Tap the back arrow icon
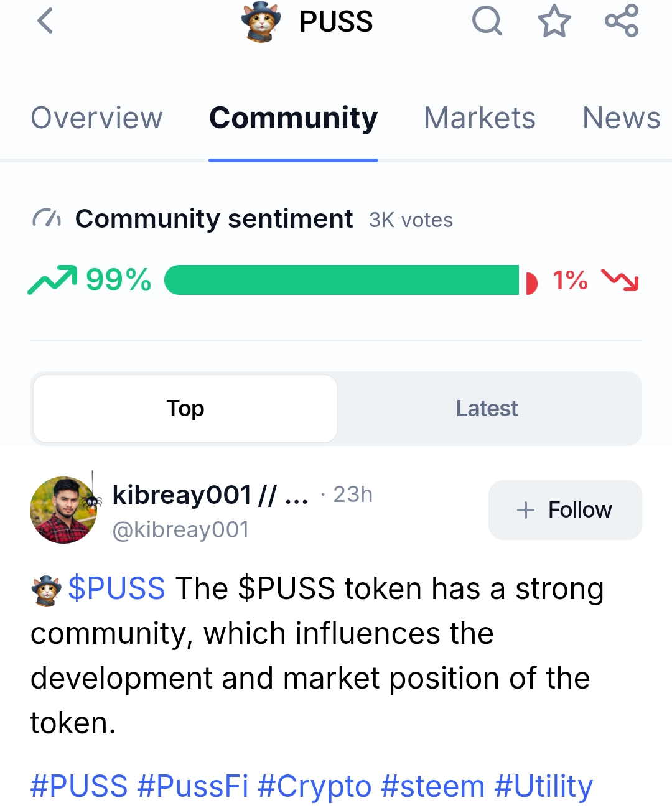This screenshot has height=808, width=672. pos(45,21)
